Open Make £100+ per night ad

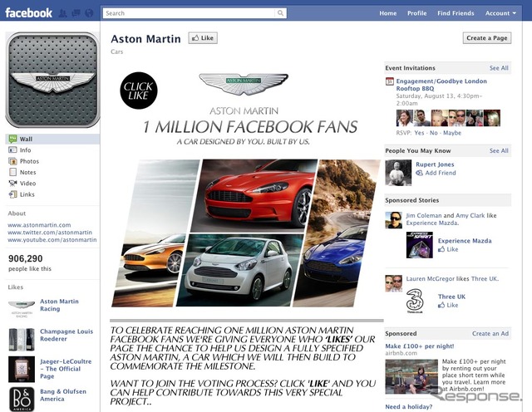(x=419, y=346)
